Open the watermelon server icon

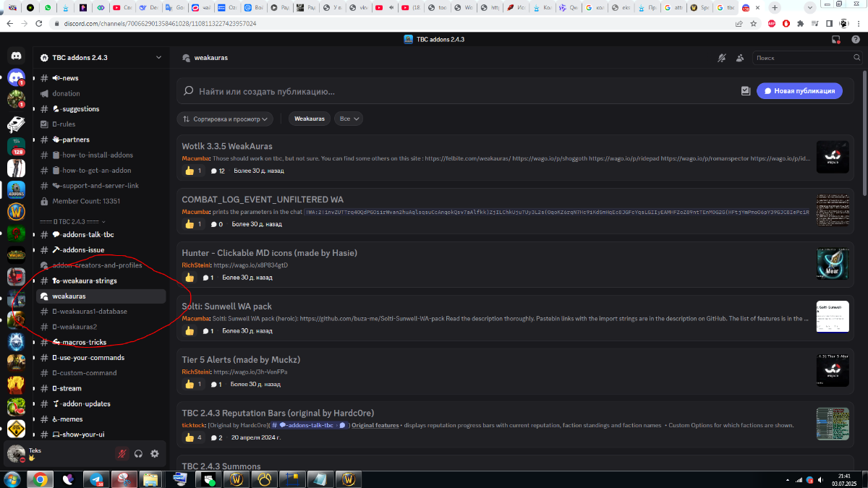(16, 406)
